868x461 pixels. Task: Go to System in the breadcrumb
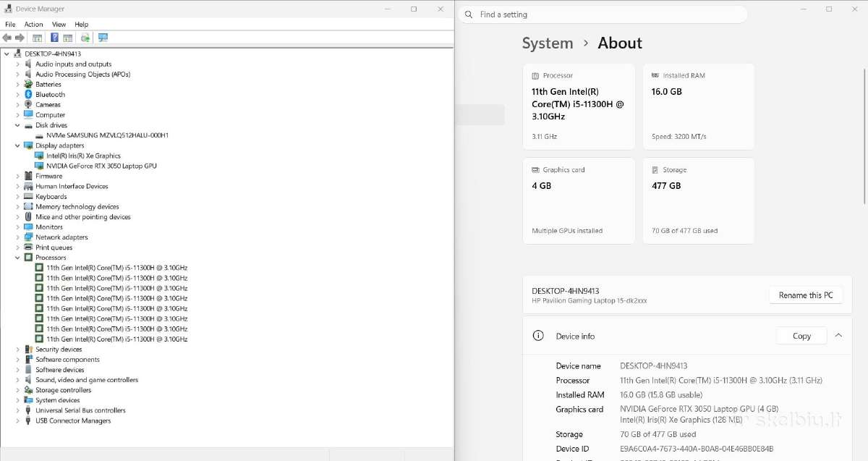[548, 43]
